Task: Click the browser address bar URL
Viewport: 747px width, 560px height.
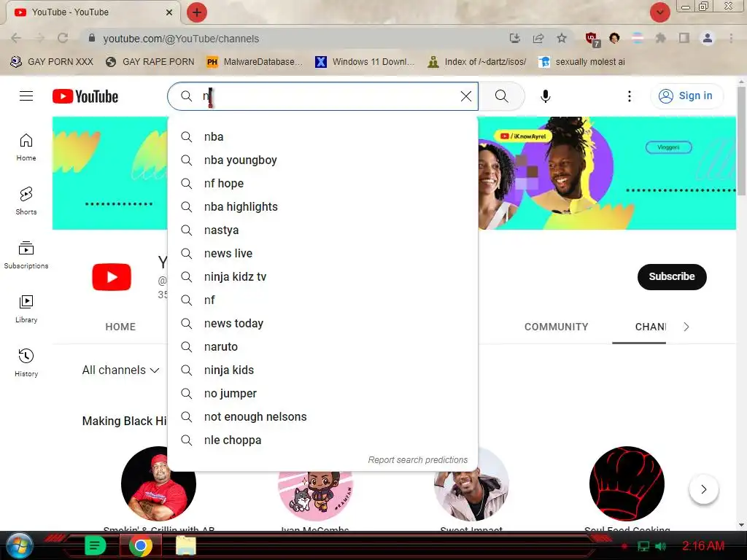Action: pos(181,39)
